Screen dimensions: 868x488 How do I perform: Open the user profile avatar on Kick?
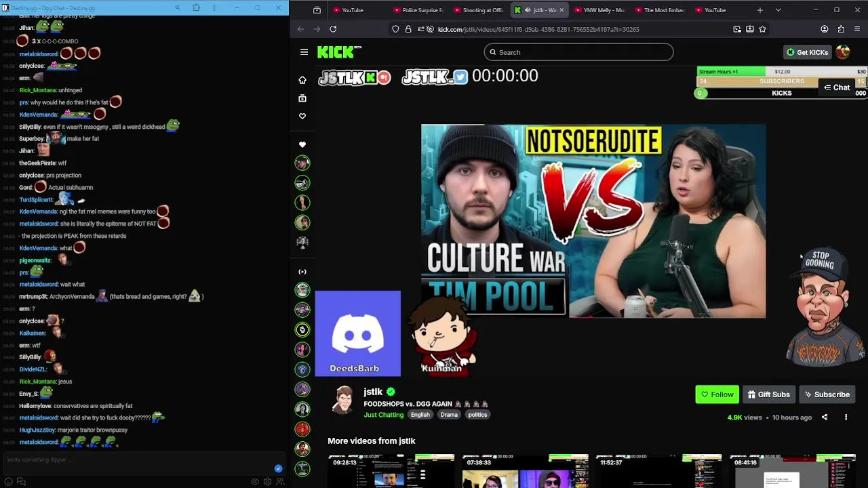(843, 52)
